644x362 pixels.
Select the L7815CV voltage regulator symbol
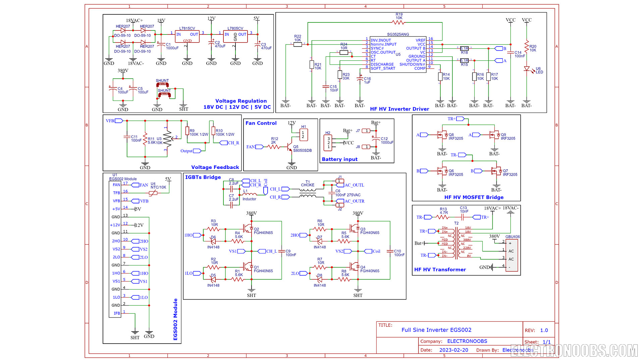pos(187,37)
